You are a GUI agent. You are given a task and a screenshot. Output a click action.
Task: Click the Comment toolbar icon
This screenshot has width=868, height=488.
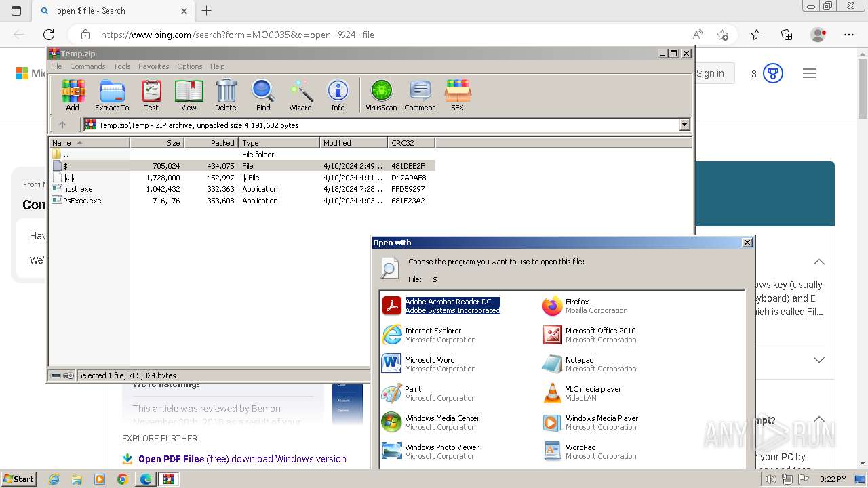pyautogui.click(x=420, y=95)
